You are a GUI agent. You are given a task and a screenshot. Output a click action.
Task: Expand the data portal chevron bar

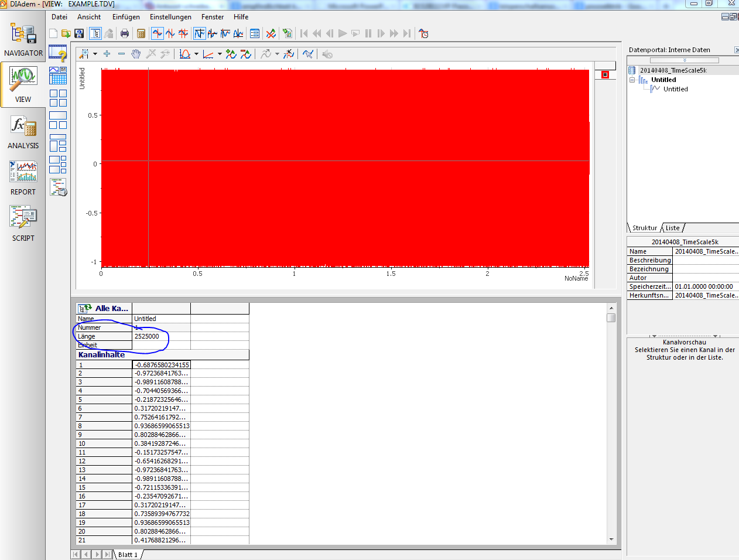684,60
